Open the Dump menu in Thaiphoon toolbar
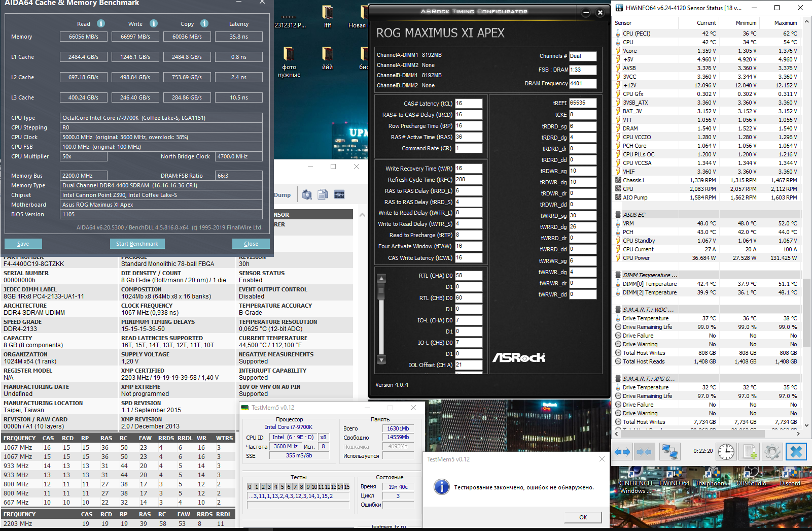This screenshot has width=812, height=531. click(x=283, y=195)
